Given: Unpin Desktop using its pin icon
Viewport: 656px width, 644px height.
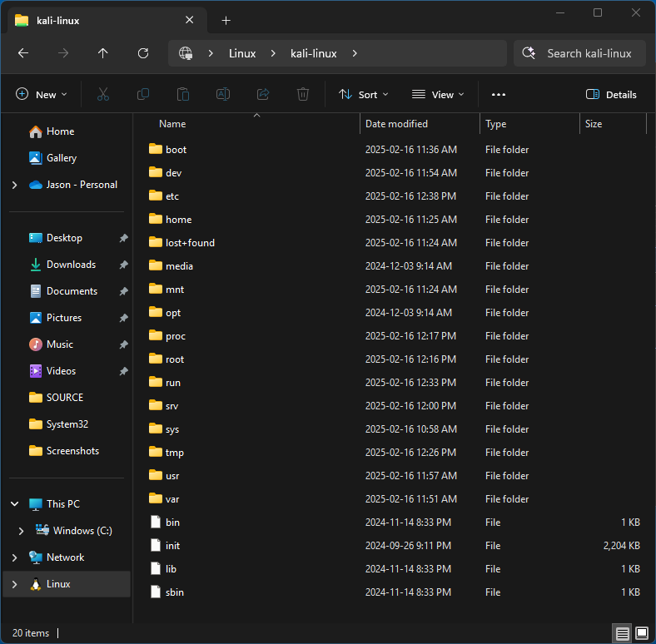Looking at the screenshot, I should pos(123,238).
